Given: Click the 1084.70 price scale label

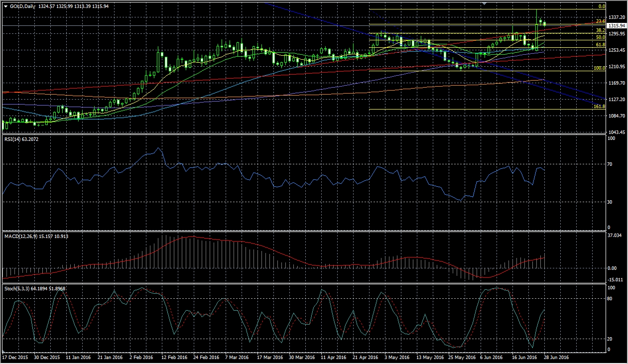Looking at the screenshot, I should coord(617,116).
